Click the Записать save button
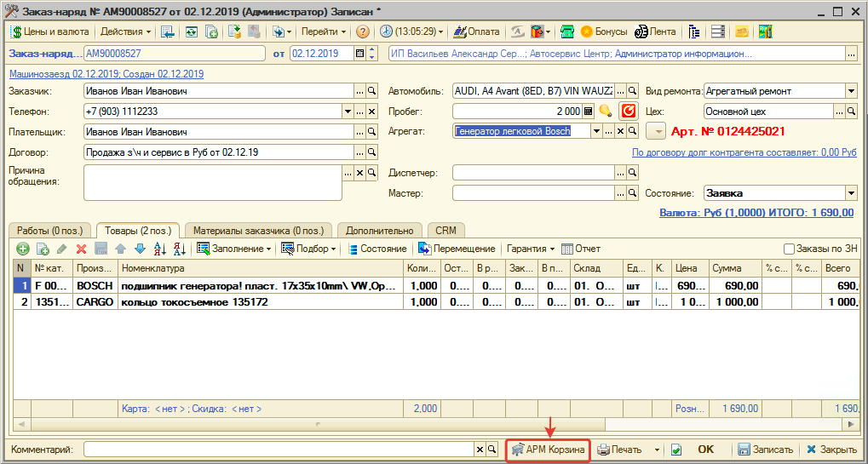The width and height of the screenshot is (868, 464). pyautogui.click(x=765, y=450)
